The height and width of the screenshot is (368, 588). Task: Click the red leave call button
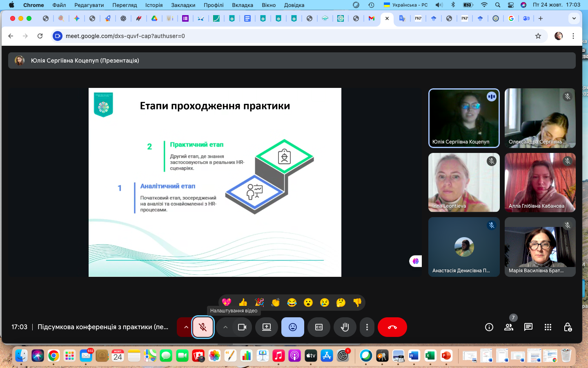pos(392,327)
